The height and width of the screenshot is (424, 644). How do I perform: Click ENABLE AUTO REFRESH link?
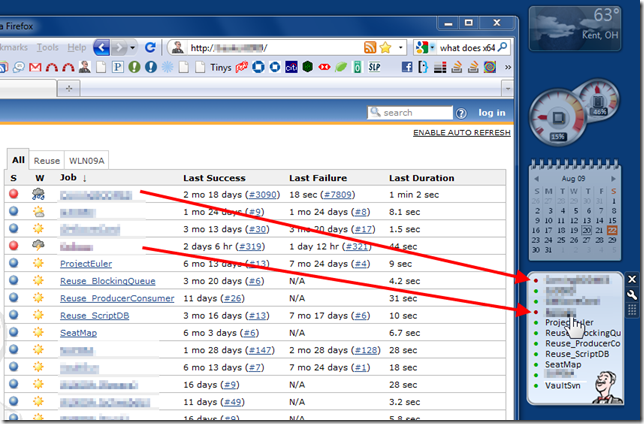pyautogui.click(x=462, y=133)
